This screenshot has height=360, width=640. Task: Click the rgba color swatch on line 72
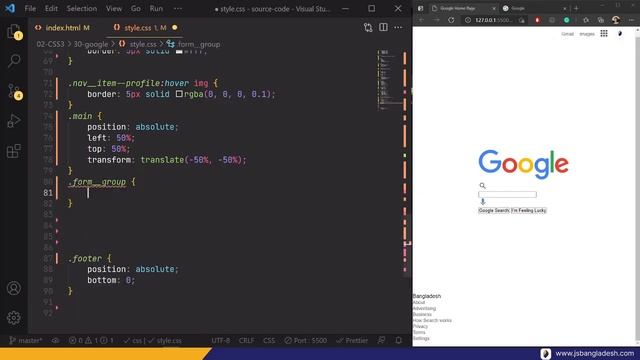[179, 94]
